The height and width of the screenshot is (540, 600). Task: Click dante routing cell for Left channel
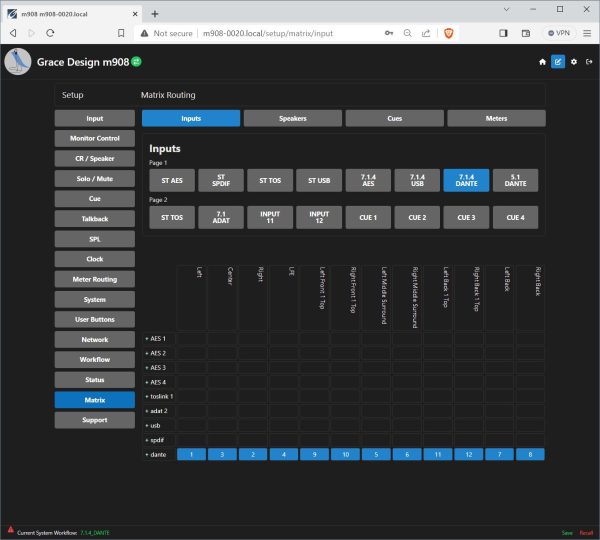click(x=191, y=454)
